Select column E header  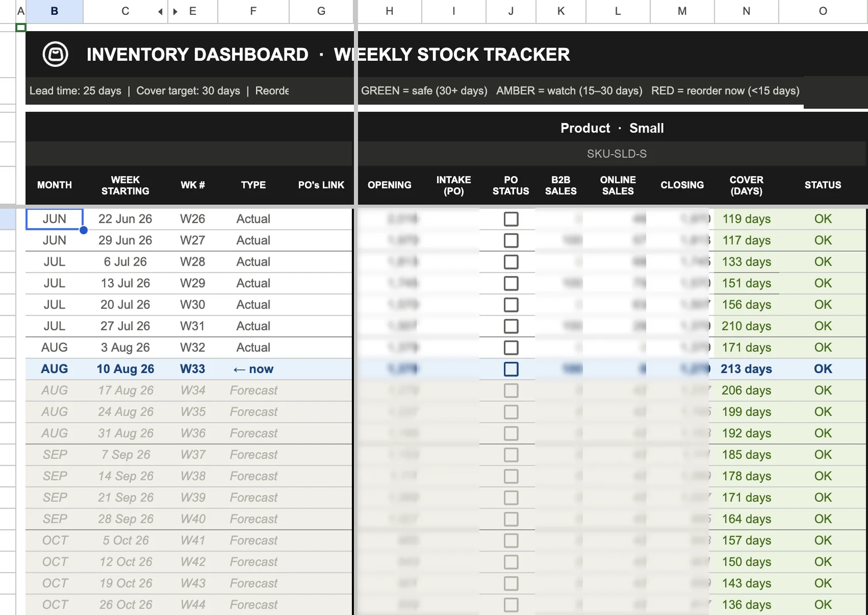tap(192, 11)
